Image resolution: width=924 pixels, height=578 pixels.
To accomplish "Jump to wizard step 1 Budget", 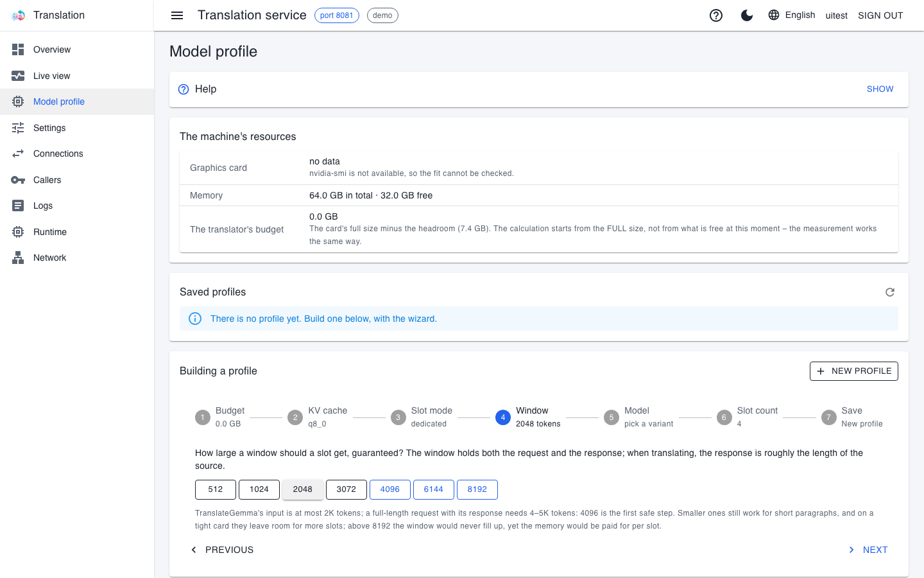I will [220, 417].
